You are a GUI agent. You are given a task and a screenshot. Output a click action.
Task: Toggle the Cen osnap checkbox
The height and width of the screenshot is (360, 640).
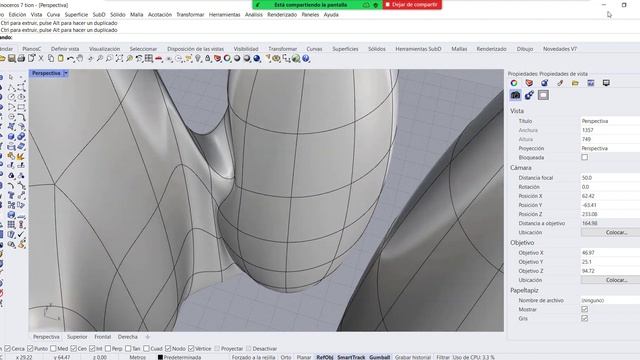73,349
